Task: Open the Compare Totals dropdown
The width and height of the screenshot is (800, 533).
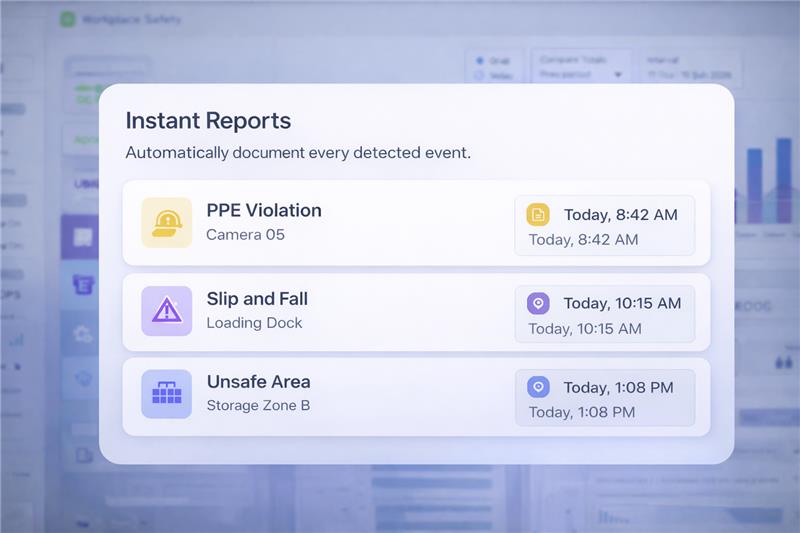Action: point(580,67)
